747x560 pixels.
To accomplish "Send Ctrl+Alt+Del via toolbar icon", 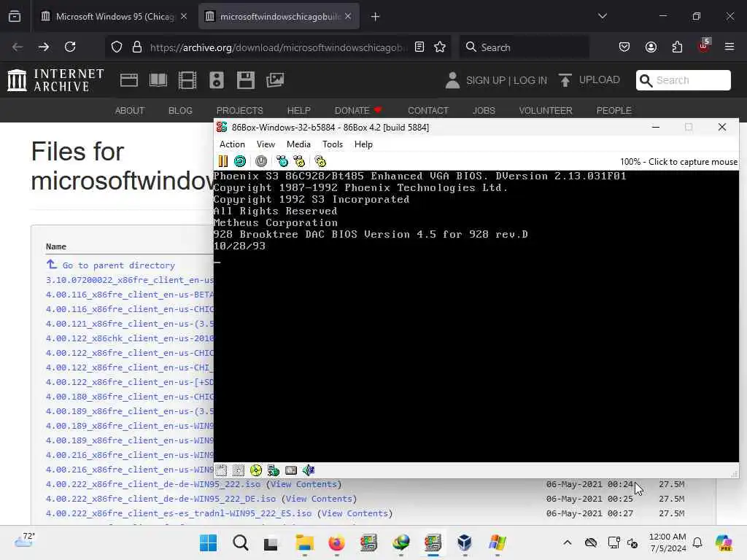I will 282,161.
